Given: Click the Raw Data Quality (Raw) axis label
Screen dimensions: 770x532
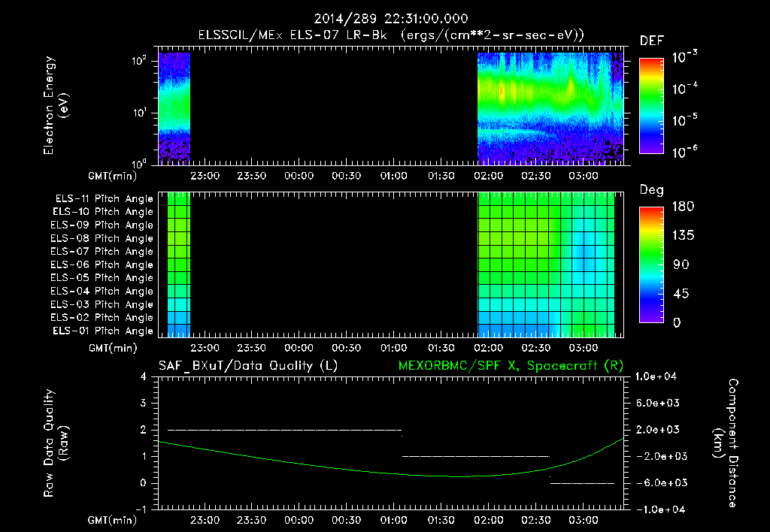Looking at the screenshot, I should coord(56,443).
